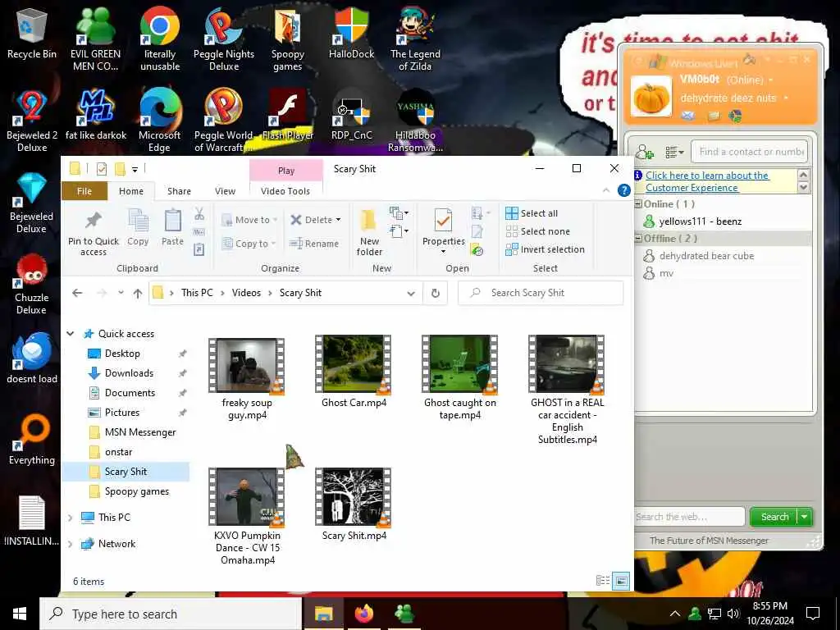Open the address bar history dropdown
This screenshot has width=840, height=630.
[x=411, y=293]
